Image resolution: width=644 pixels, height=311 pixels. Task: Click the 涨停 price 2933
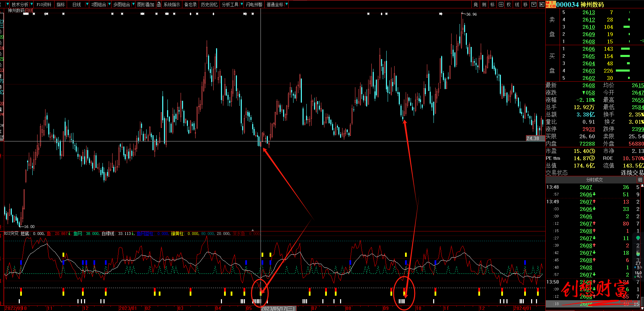click(x=589, y=129)
